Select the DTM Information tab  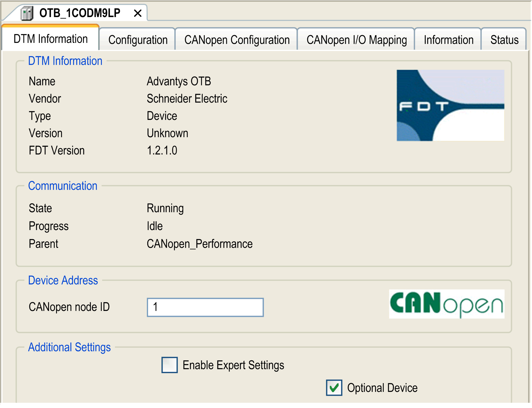[x=50, y=38]
